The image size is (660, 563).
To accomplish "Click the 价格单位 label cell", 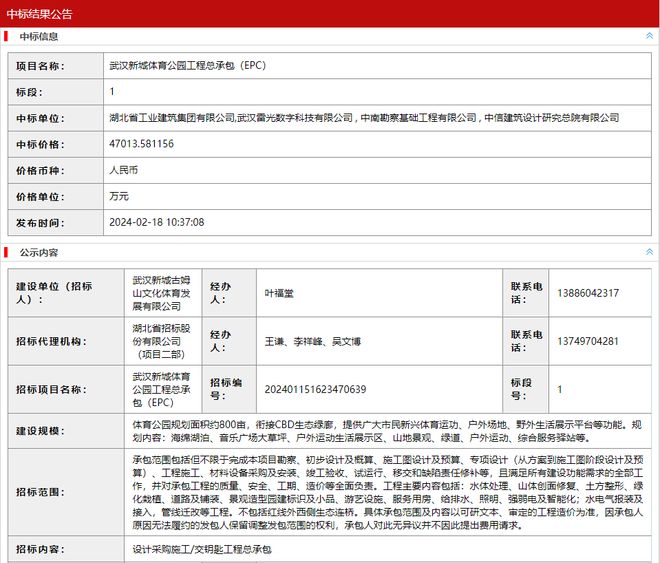I will click(x=56, y=197).
